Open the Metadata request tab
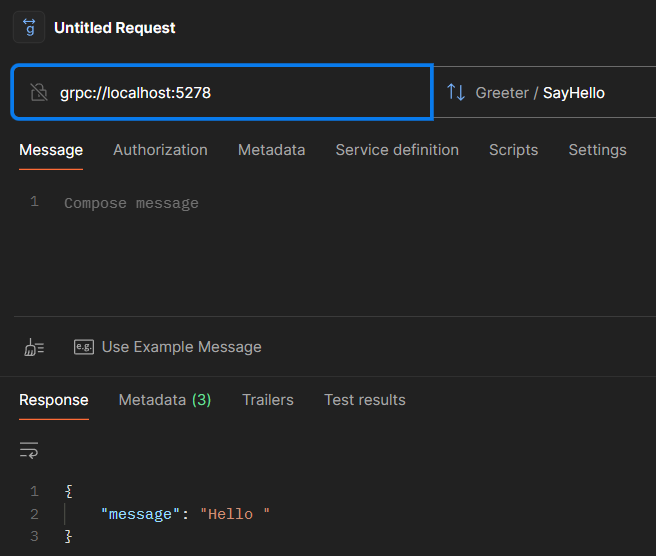 click(x=271, y=150)
